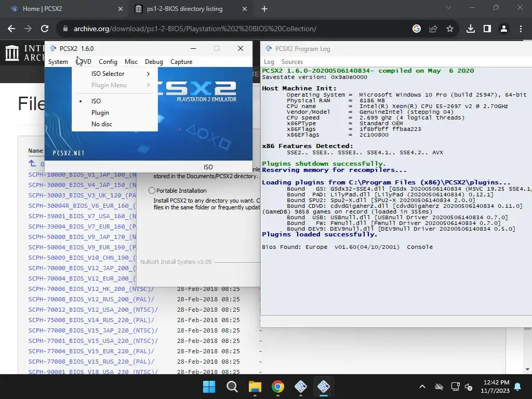Click active PCSX2 taskbar icon

pos(324,387)
